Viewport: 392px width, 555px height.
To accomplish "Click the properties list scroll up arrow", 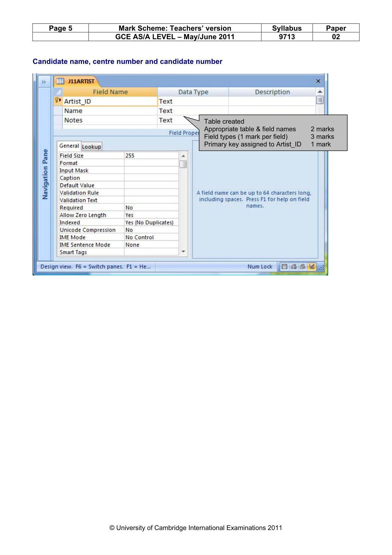I will (x=183, y=156).
